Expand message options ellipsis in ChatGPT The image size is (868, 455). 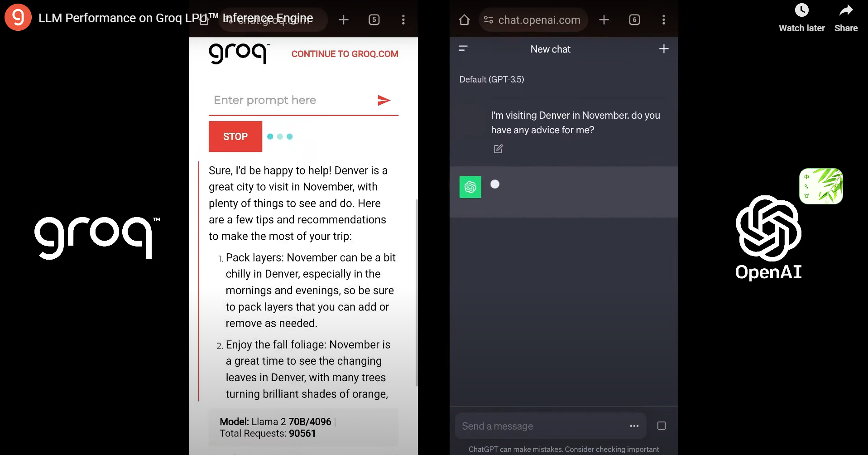pyautogui.click(x=634, y=426)
